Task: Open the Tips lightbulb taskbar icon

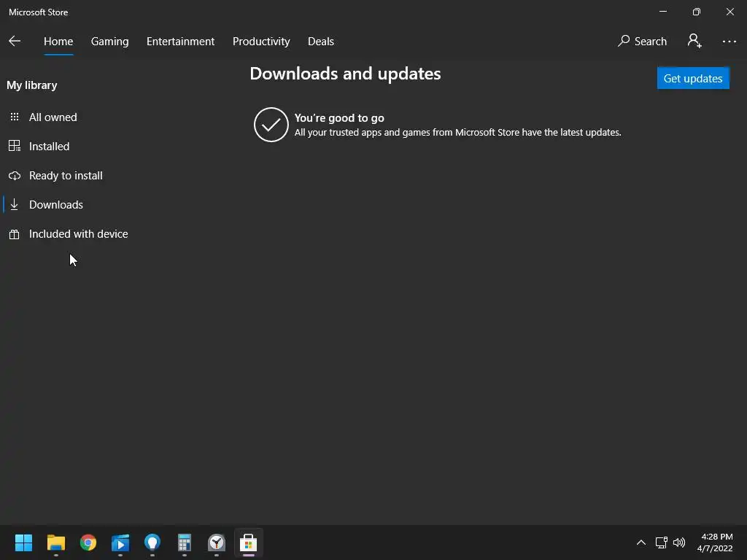Action: (152, 542)
